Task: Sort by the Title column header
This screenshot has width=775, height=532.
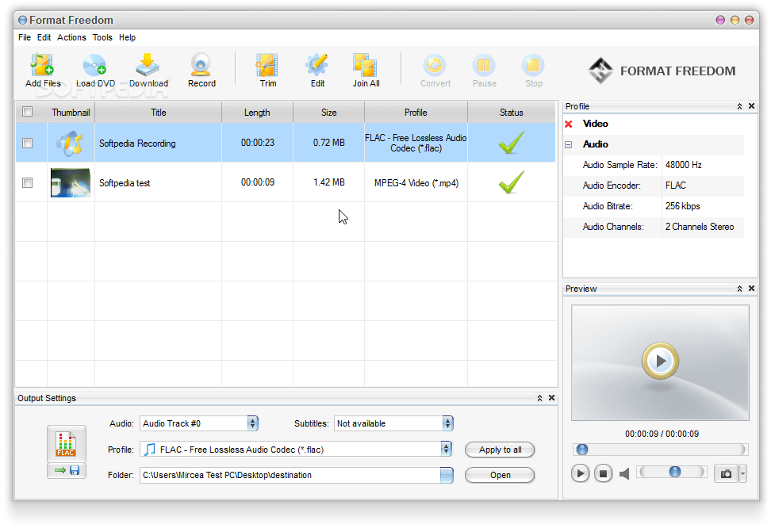Action: click(158, 112)
